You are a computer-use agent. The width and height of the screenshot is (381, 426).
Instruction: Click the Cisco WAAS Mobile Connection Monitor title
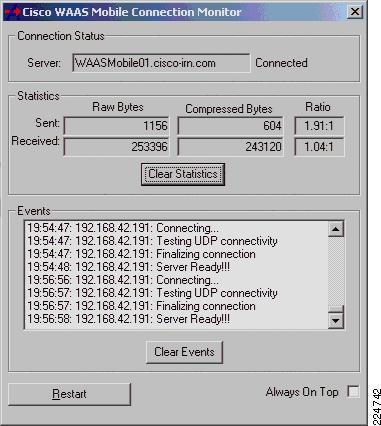(131, 12)
